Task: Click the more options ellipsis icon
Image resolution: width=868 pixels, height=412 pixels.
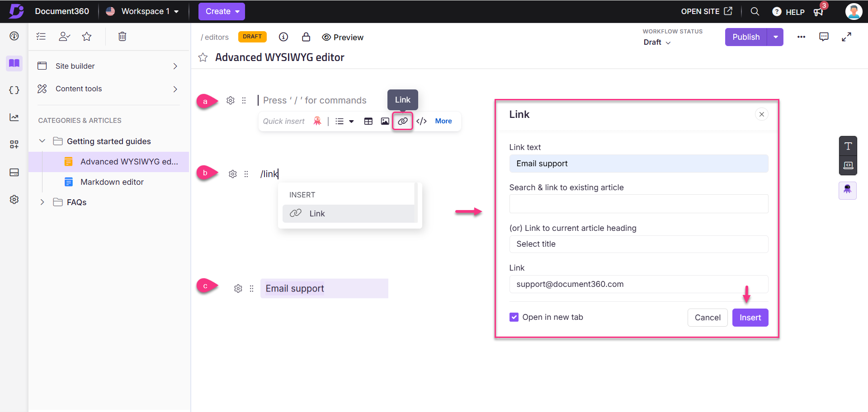Action: pos(801,37)
